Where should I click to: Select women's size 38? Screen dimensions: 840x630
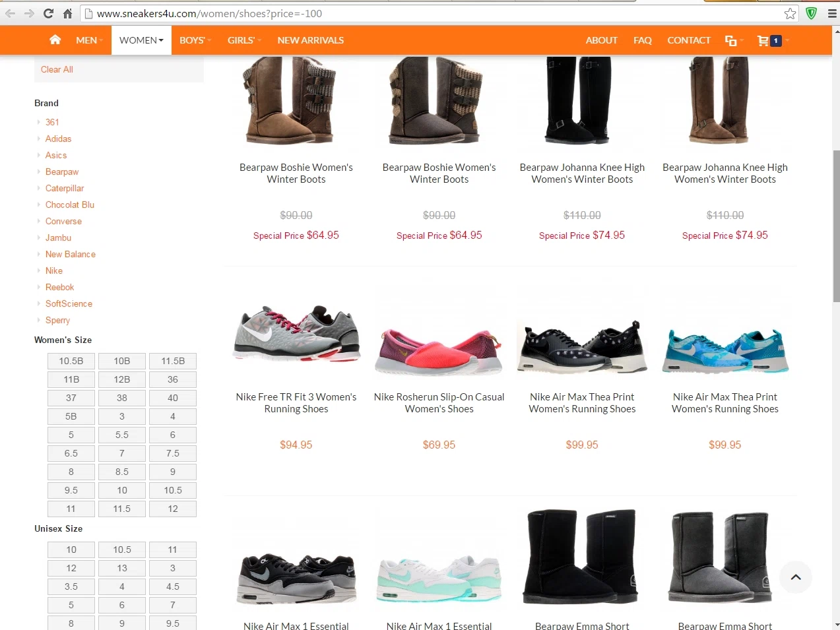tap(122, 398)
